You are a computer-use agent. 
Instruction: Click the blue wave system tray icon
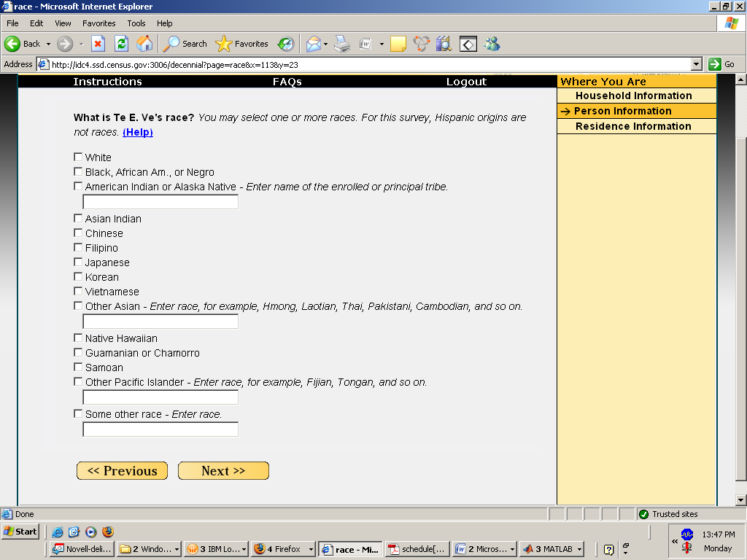click(x=686, y=534)
